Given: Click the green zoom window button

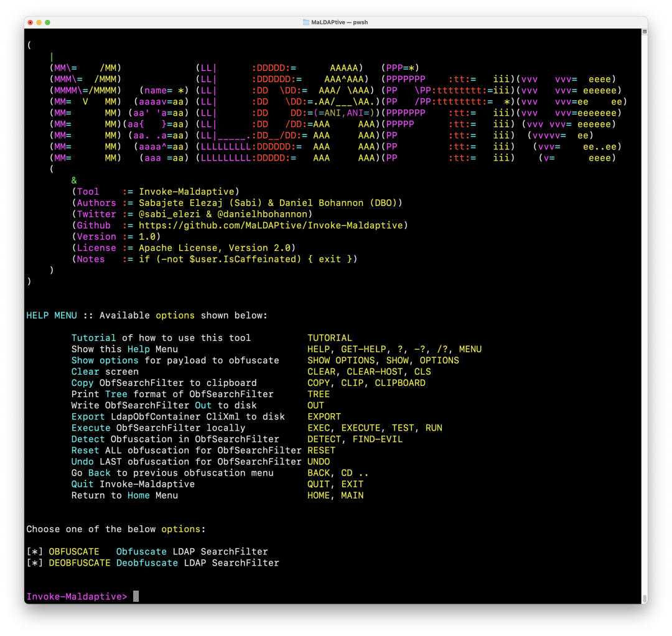Looking at the screenshot, I should coord(47,22).
